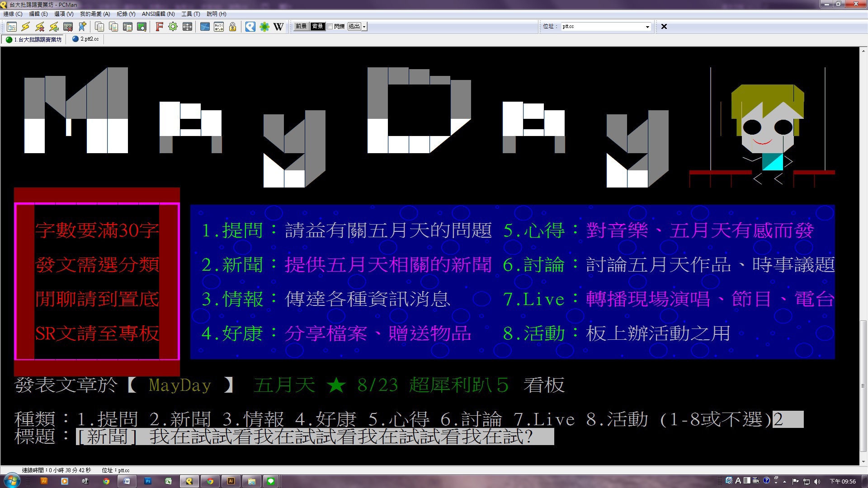The image size is (868, 488).
Task: Open the address bar dropdown list
Action: click(x=647, y=27)
